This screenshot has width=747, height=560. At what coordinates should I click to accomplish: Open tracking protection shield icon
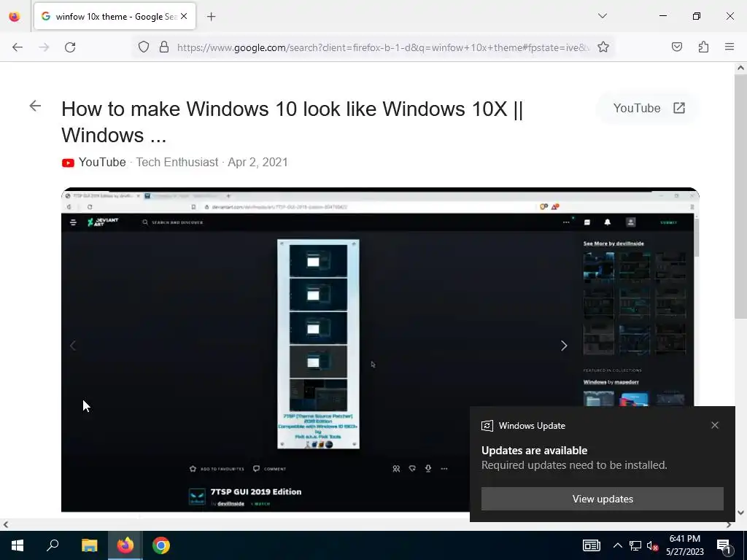coord(144,47)
